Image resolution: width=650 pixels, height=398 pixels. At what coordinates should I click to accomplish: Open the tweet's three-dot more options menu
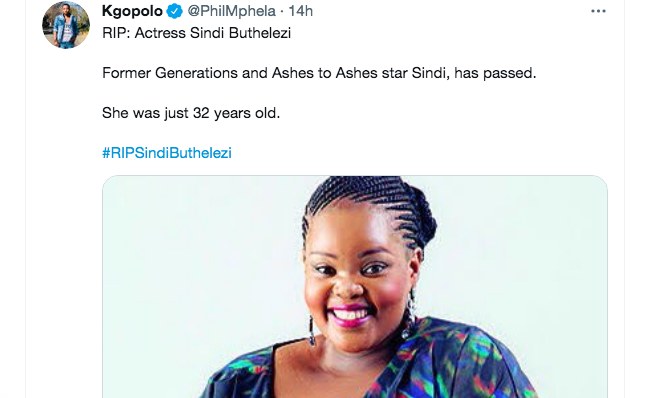tap(598, 12)
